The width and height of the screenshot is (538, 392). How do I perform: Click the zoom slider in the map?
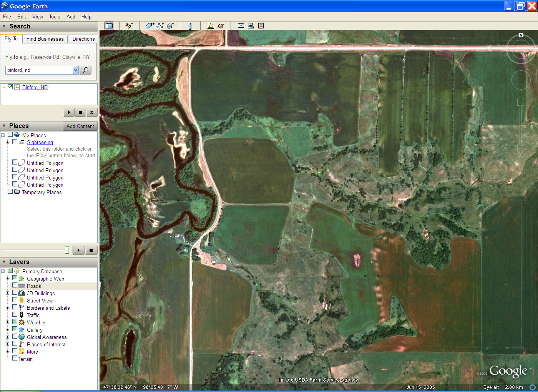point(521,126)
